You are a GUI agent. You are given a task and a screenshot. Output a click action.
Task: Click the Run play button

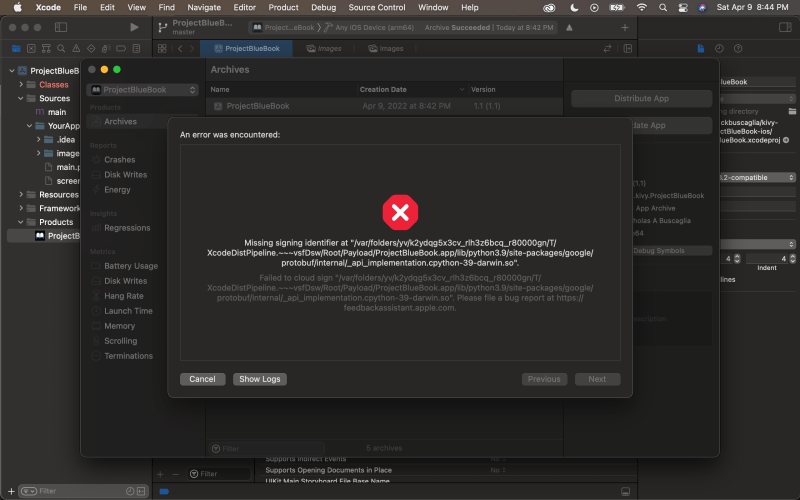(134, 27)
